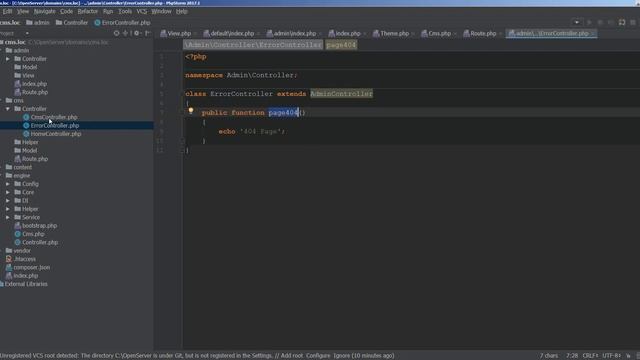The width and height of the screenshot is (640, 360).
Task: Close the Theme.php editor tab
Action: click(x=413, y=33)
